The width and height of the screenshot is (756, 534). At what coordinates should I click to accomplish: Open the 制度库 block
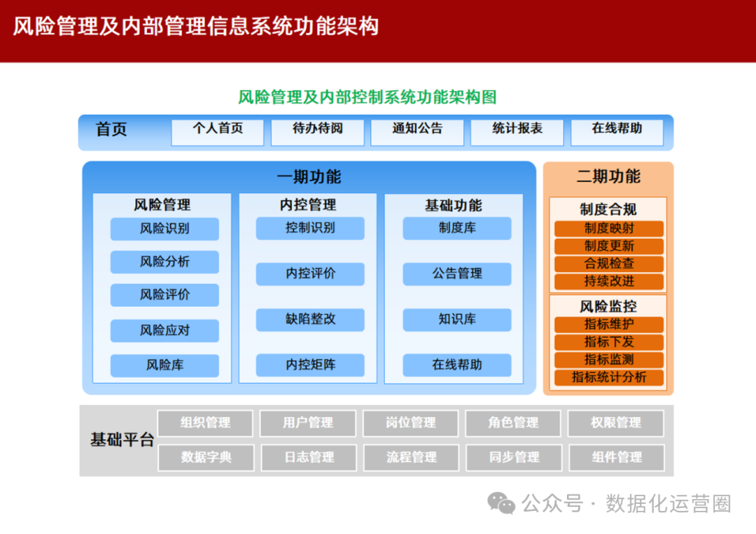pos(457,228)
